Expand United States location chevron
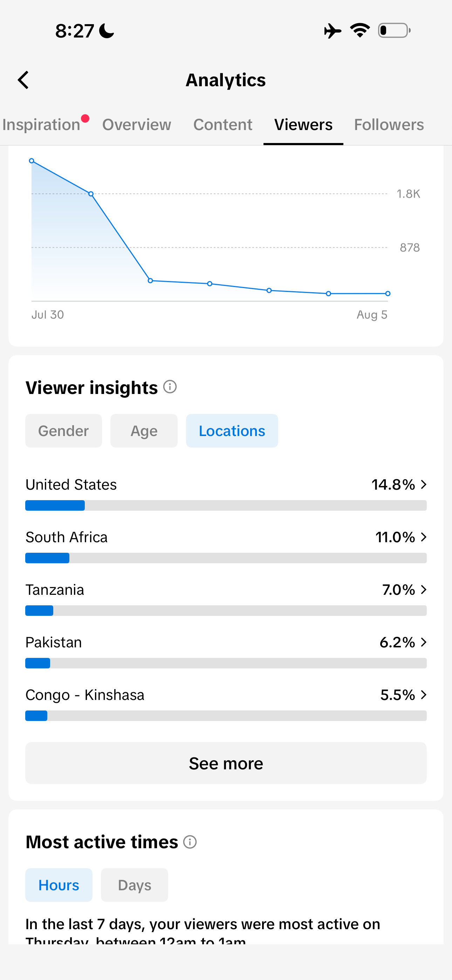Viewport: 452px width, 980px height. [x=424, y=484]
